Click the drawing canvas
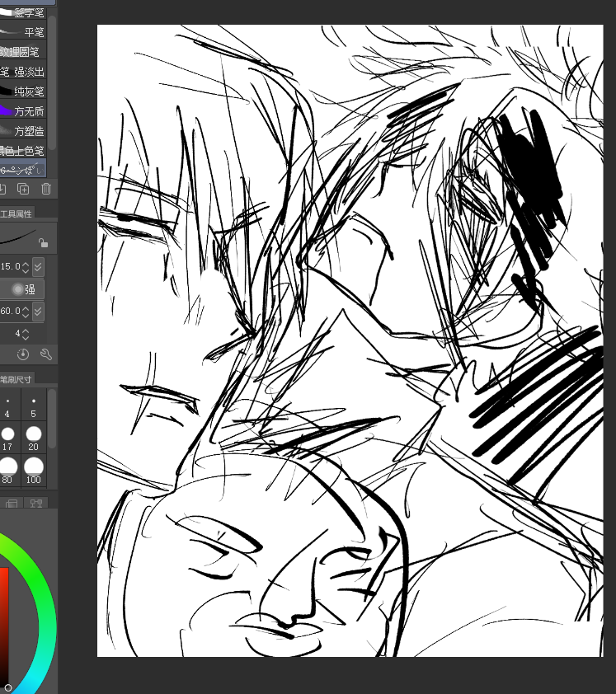 [350, 340]
